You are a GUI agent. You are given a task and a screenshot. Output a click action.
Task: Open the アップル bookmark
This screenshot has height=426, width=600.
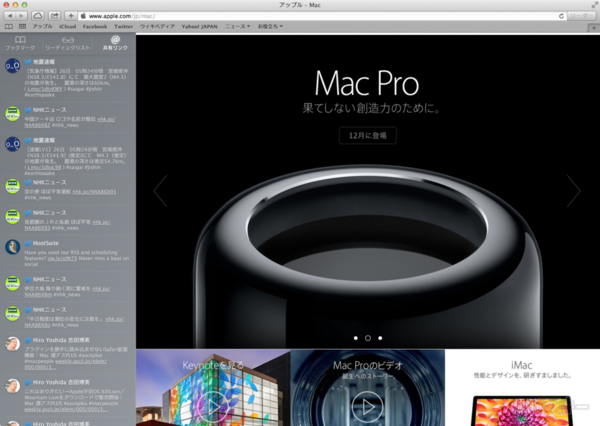pyautogui.click(x=42, y=26)
